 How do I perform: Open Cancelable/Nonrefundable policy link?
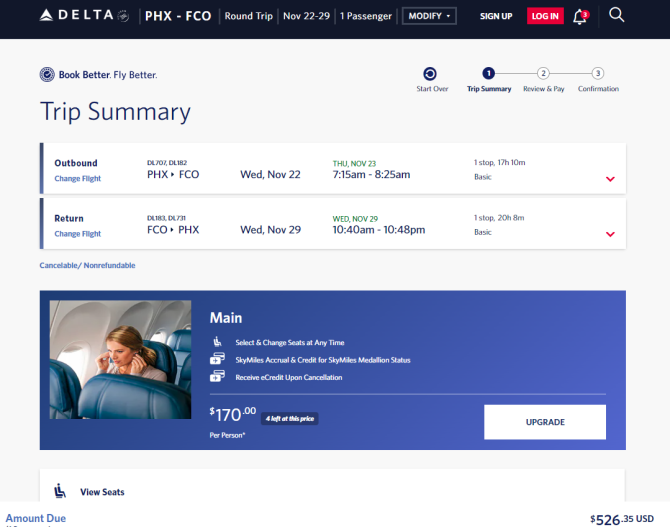(87, 265)
